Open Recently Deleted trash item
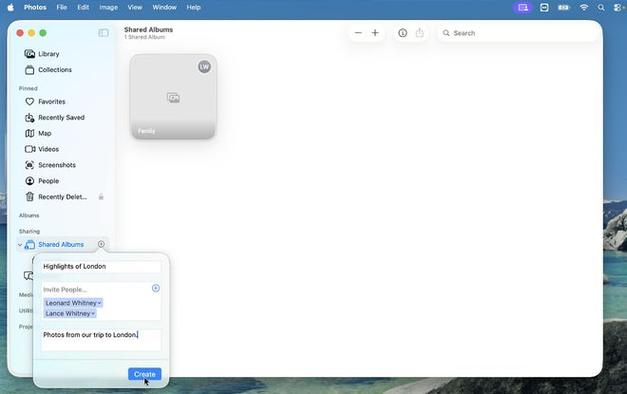Viewport: 627px width, 394px height. click(x=56, y=197)
